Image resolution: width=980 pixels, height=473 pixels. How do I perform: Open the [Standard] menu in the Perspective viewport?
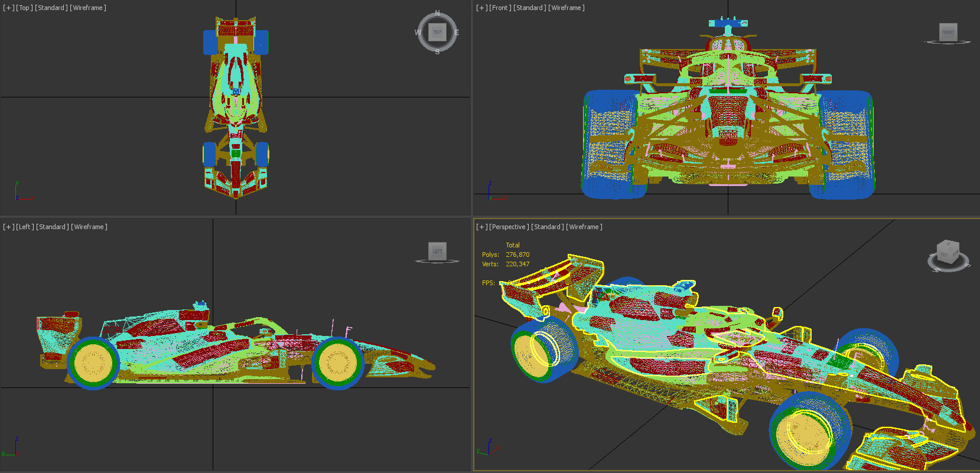pyautogui.click(x=548, y=227)
